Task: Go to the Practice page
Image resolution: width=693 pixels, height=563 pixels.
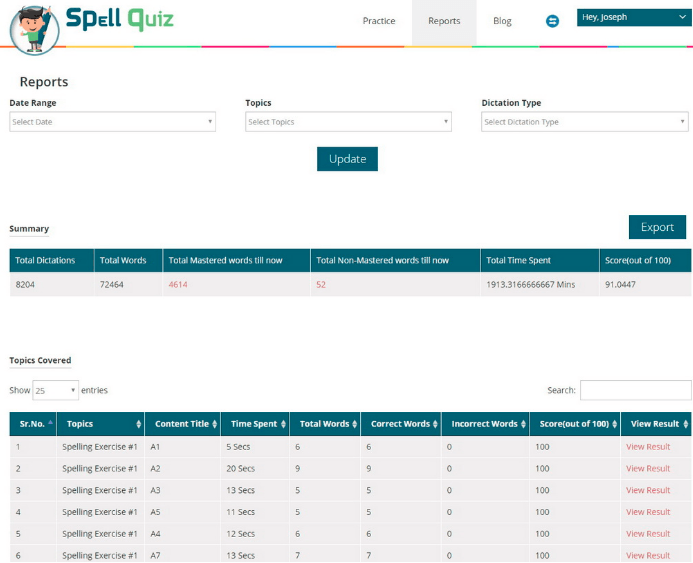Action: [x=379, y=21]
